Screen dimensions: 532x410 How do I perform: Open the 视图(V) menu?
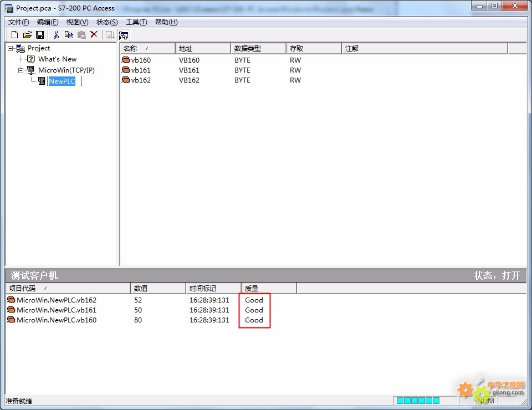[x=78, y=22]
